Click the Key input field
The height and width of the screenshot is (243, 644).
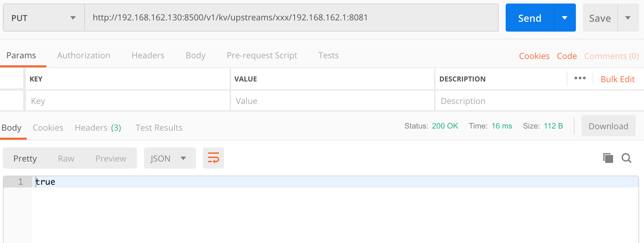point(128,101)
